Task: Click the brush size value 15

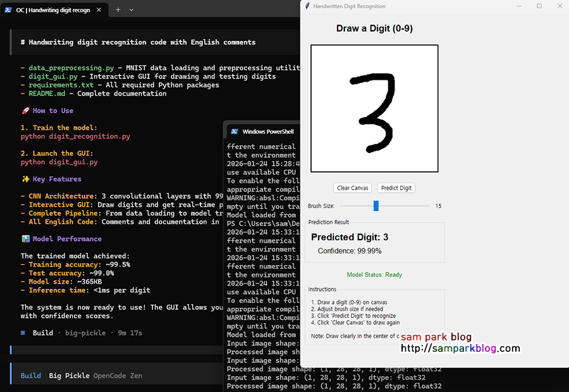Action: pyautogui.click(x=438, y=206)
